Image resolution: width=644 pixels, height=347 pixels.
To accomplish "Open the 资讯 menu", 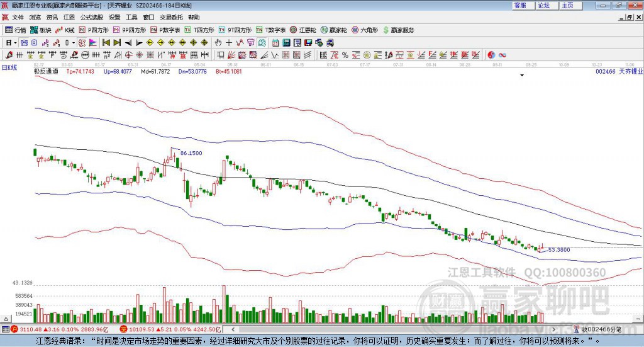I will click(52, 17).
